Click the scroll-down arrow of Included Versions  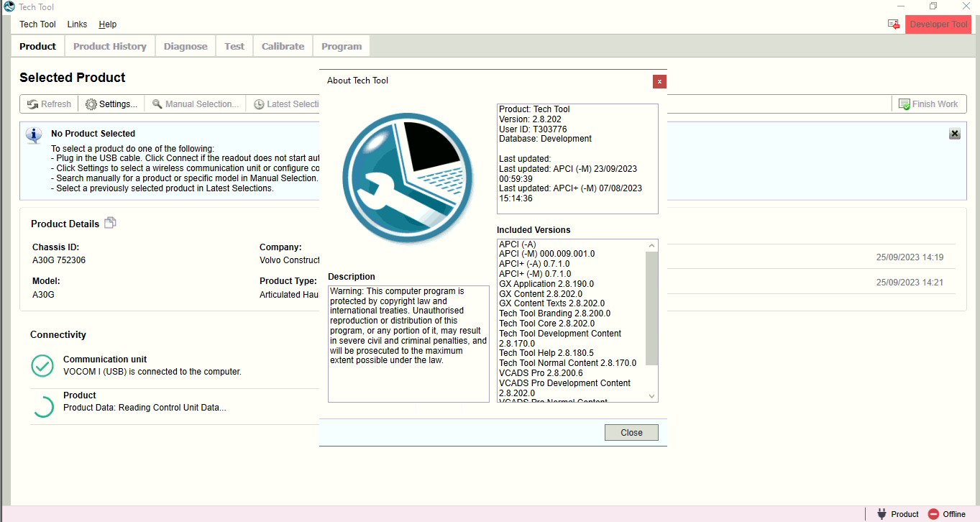[x=651, y=395]
